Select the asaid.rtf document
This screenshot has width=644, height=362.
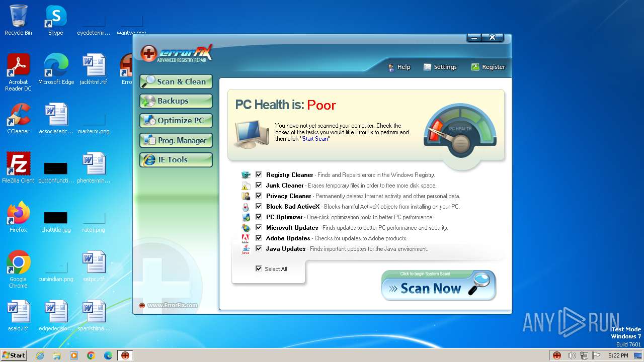[18, 316]
